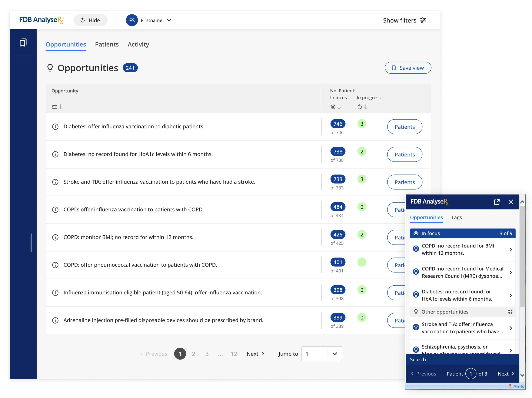Image resolution: width=532 pixels, height=398 pixels.
Task: Click info icon beside Adrenaline injection opportunity
Action: coord(55,320)
